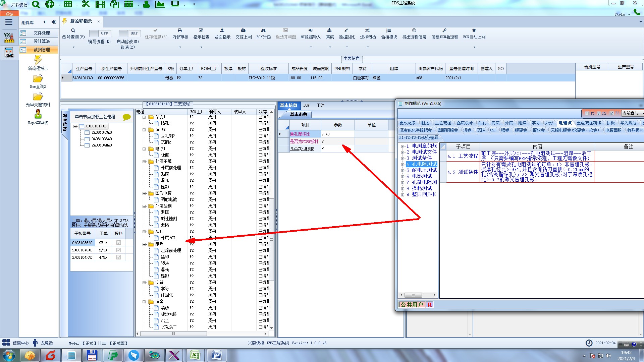644x362 pixels.
Task: Uncheck the P2 checkbox in 制作规范 window
Action: (x=599, y=113)
